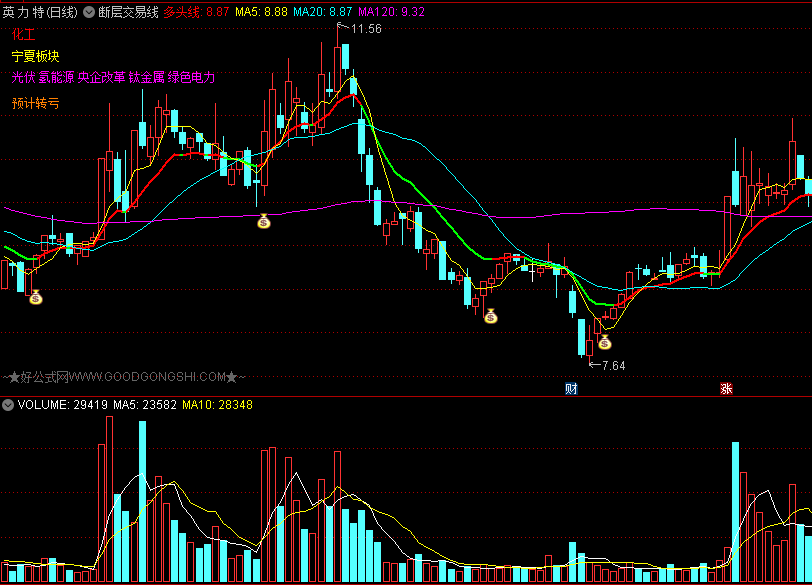The height and width of the screenshot is (585, 812).
Task: Open the main chart indicator settings dropdown
Action: click(x=89, y=12)
